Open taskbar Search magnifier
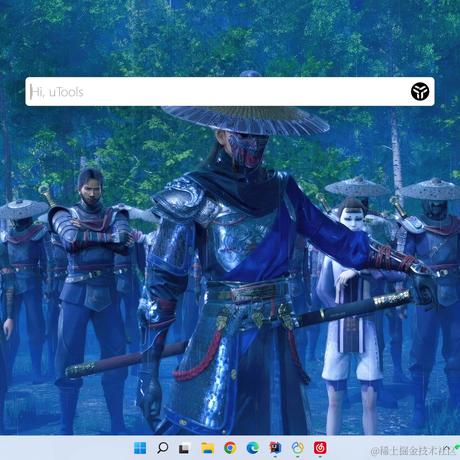Viewport: 460px width, 460px height. [x=162, y=448]
